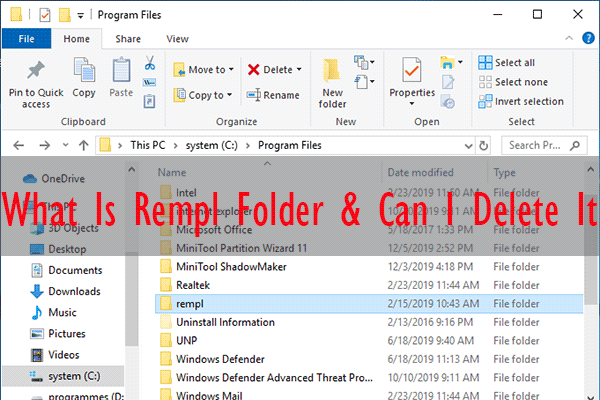600x400 pixels.
Task: Navigate Back using the left arrow
Action: click(16, 144)
